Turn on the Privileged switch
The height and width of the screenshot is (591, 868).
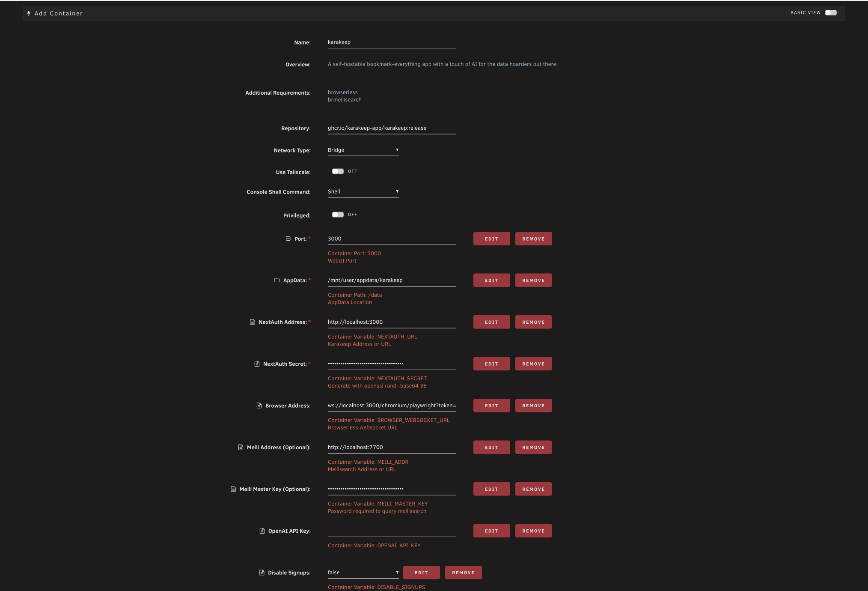point(338,215)
